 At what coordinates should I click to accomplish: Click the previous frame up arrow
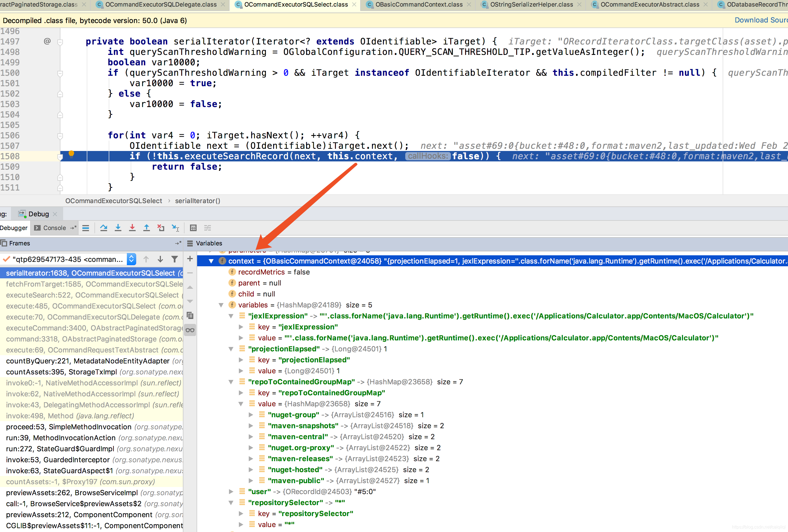click(x=146, y=259)
